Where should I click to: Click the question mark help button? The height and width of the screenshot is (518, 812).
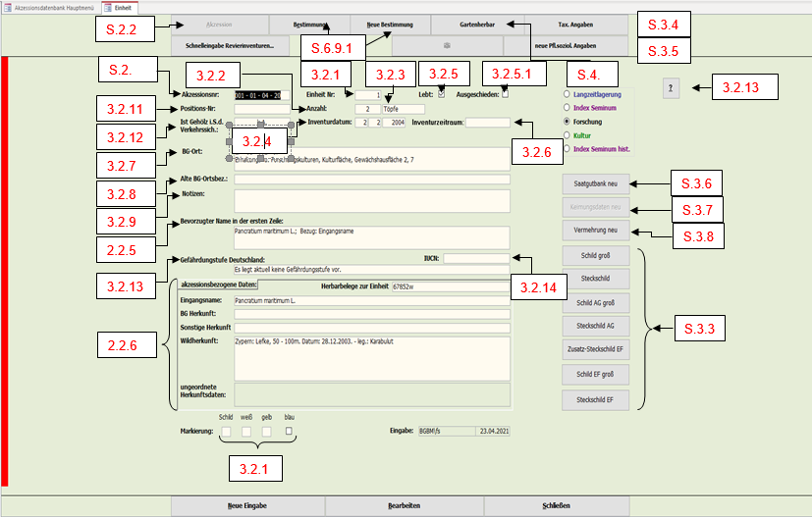(x=671, y=87)
